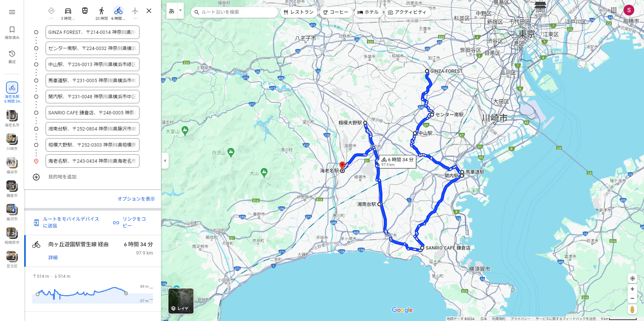The width and height of the screenshot is (644, 321).
Task: Edit GINZA FOREST starting point field
Action: coord(93,32)
